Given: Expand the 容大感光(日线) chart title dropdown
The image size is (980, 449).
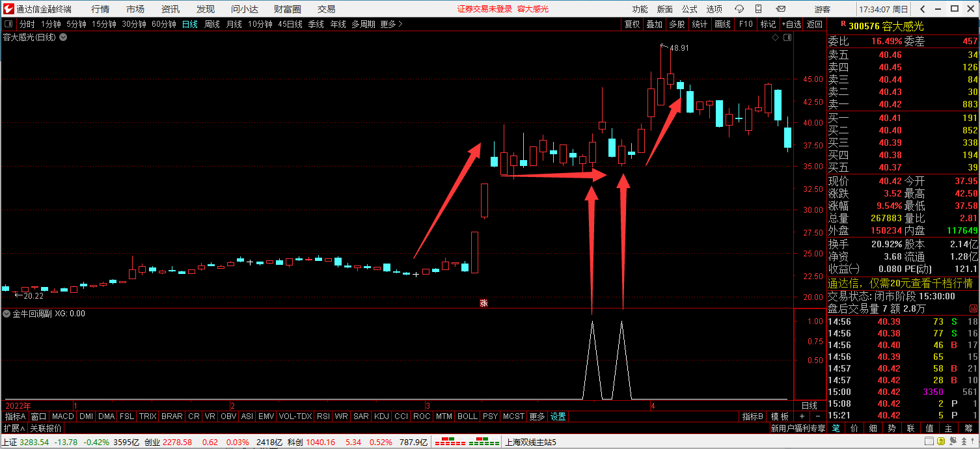Looking at the screenshot, I should (63, 38).
